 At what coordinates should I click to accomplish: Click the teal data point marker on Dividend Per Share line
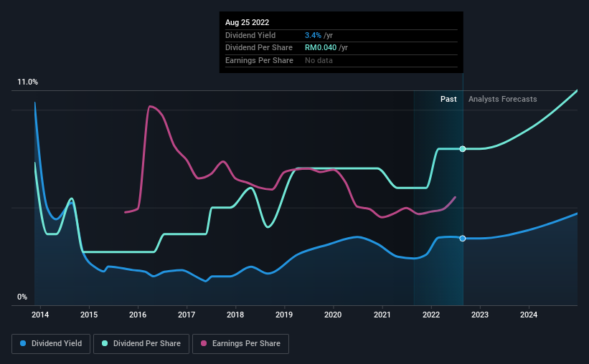tap(463, 149)
